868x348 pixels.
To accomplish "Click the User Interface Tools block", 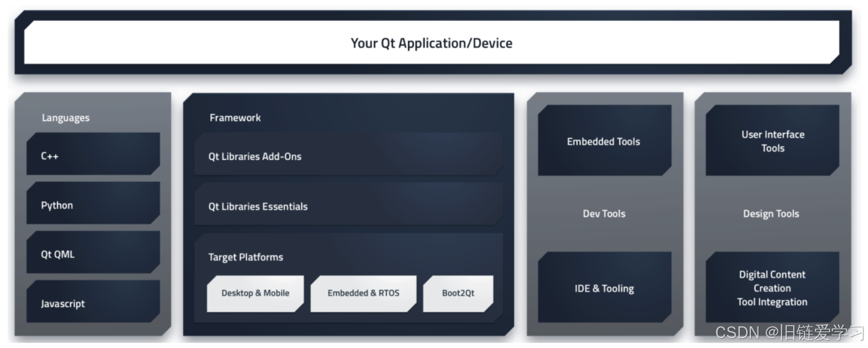I will 773,141.
